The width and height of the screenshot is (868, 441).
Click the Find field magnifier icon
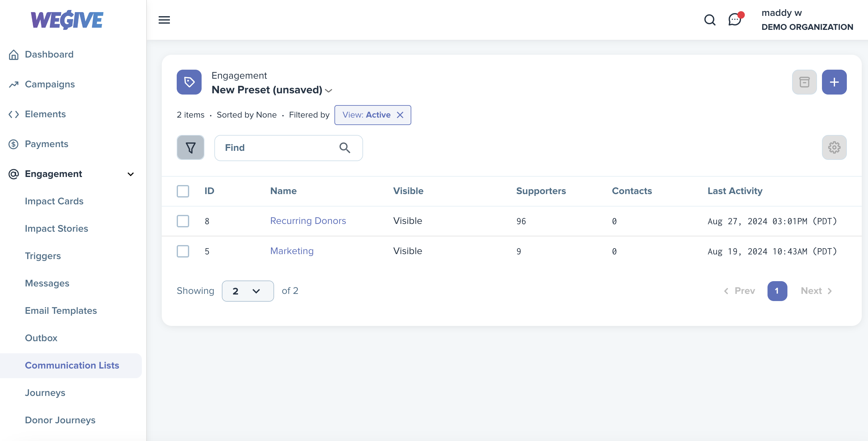click(x=344, y=147)
